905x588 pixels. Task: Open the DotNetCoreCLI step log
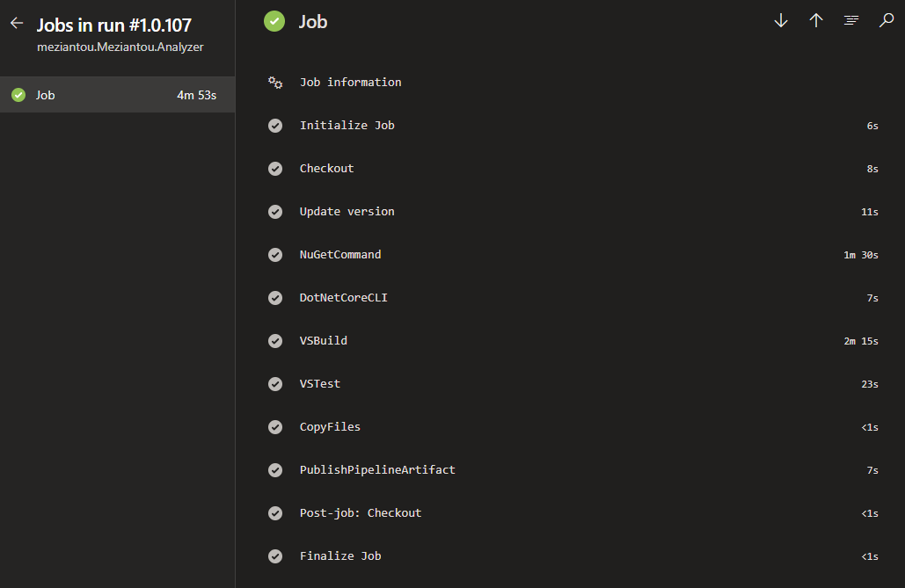pos(343,298)
